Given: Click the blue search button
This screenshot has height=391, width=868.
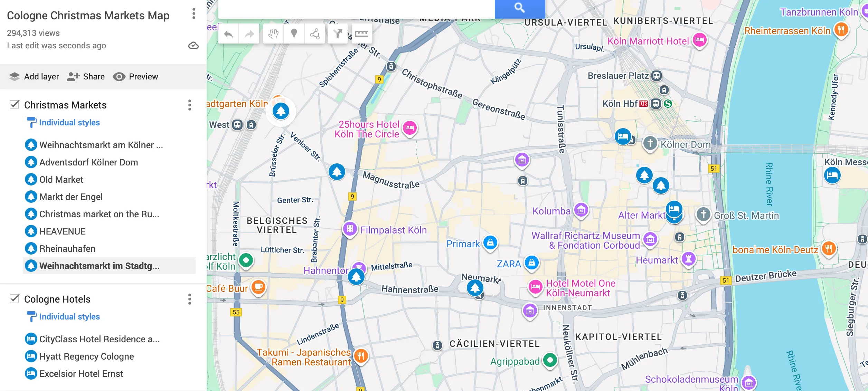Looking at the screenshot, I should (519, 8).
